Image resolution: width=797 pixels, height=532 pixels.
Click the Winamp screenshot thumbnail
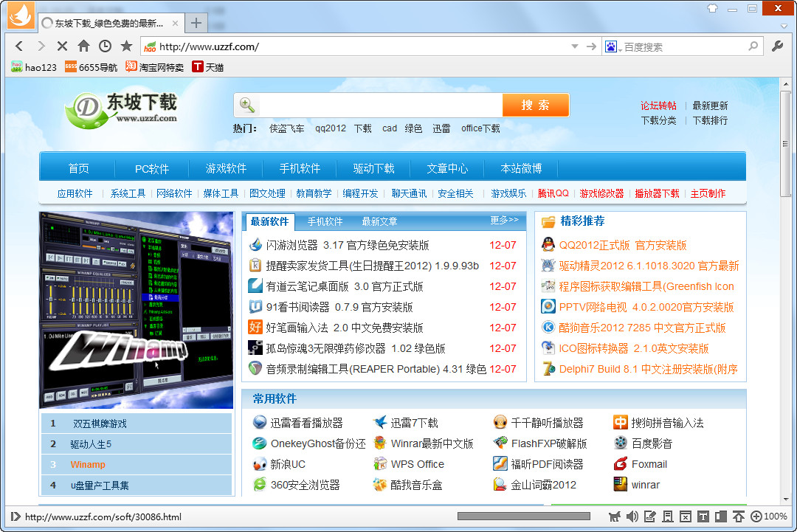[x=137, y=310]
